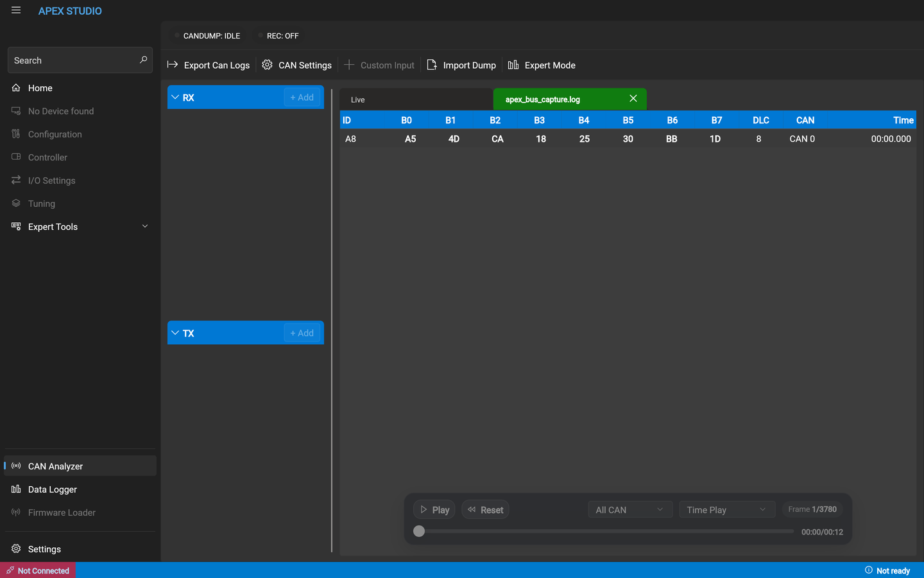The width and height of the screenshot is (924, 578).
Task: Select the apex_bus_capture.log tab
Action: 570,100
